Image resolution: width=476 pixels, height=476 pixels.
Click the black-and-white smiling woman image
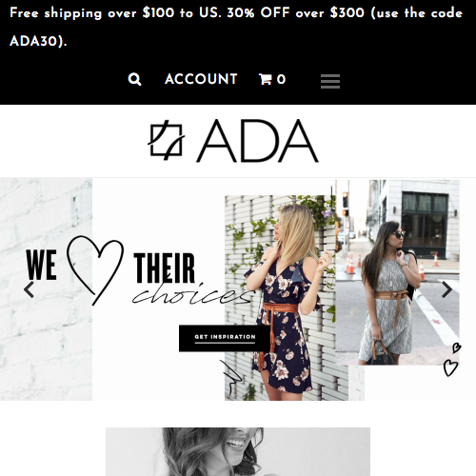point(238,451)
